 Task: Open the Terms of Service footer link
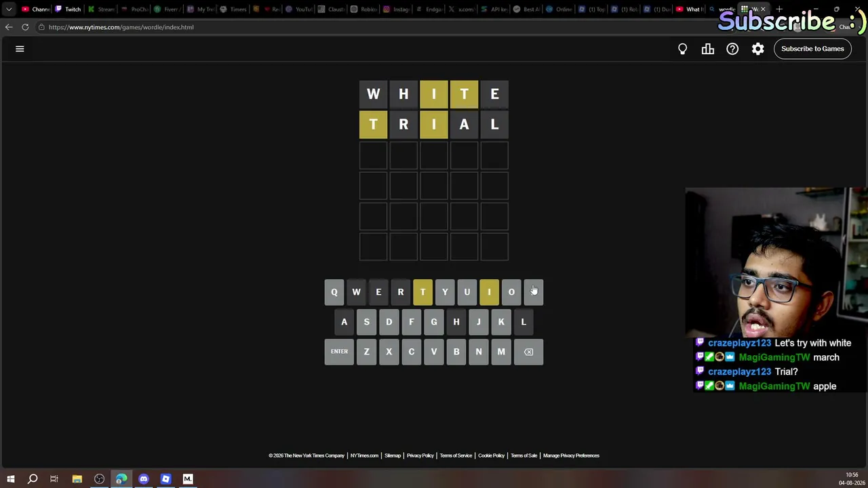point(456,455)
